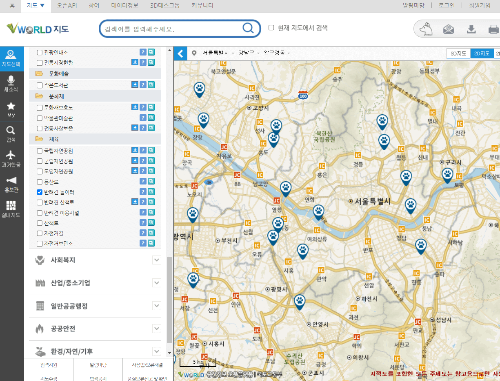The height and width of the screenshot is (381, 500).
Task: Open the 커뮤니티 top menu item
Action: 202,6
